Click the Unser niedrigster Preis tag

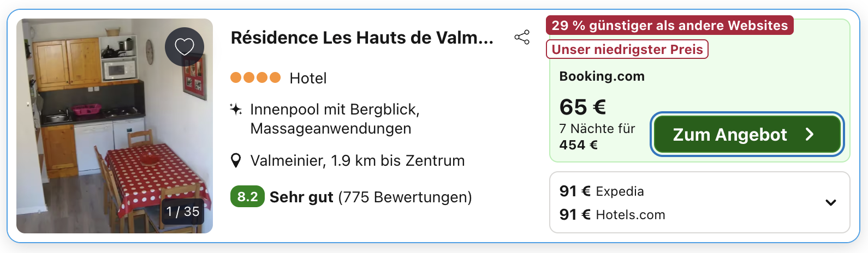[x=627, y=50]
